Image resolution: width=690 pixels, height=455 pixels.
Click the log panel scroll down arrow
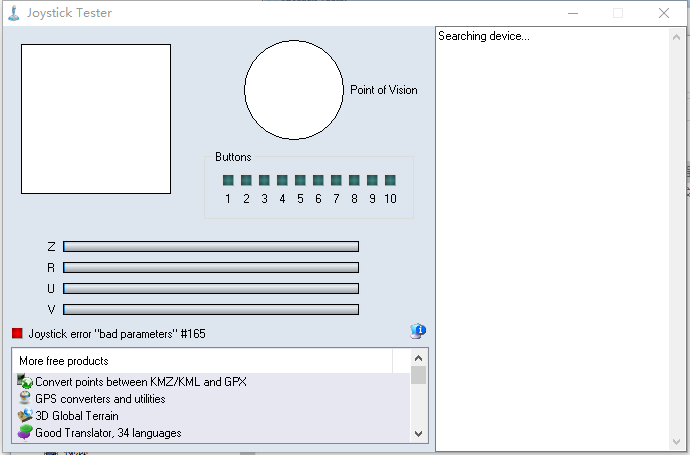coord(676,441)
